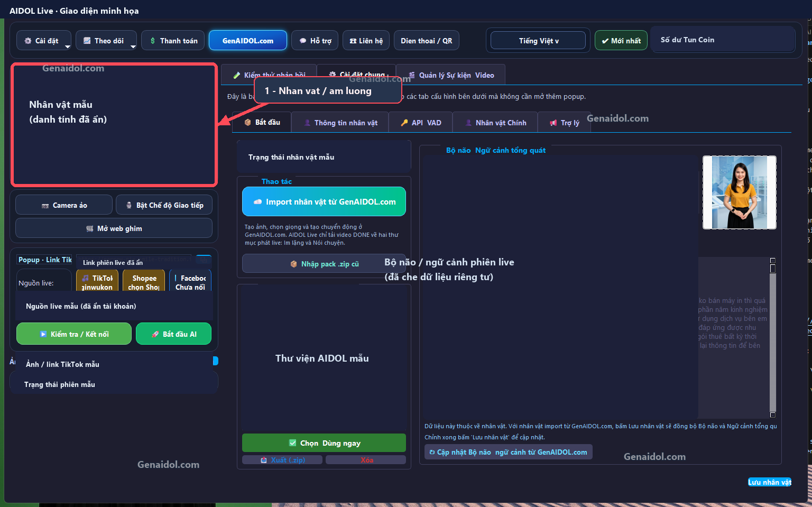Click the gear icon on Cài đặt

click(x=28, y=41)
